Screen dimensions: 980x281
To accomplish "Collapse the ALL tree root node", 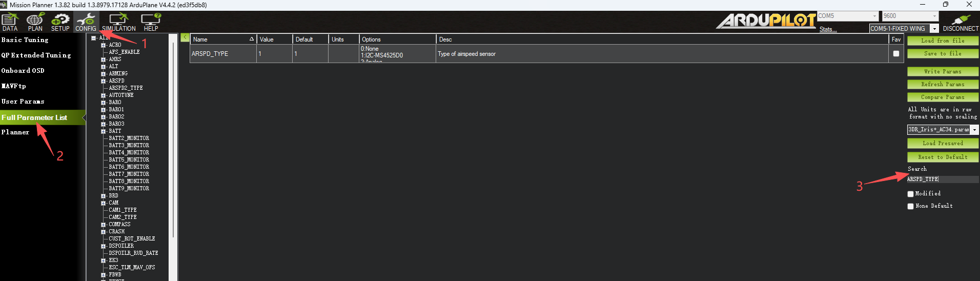I will point(93,38).
